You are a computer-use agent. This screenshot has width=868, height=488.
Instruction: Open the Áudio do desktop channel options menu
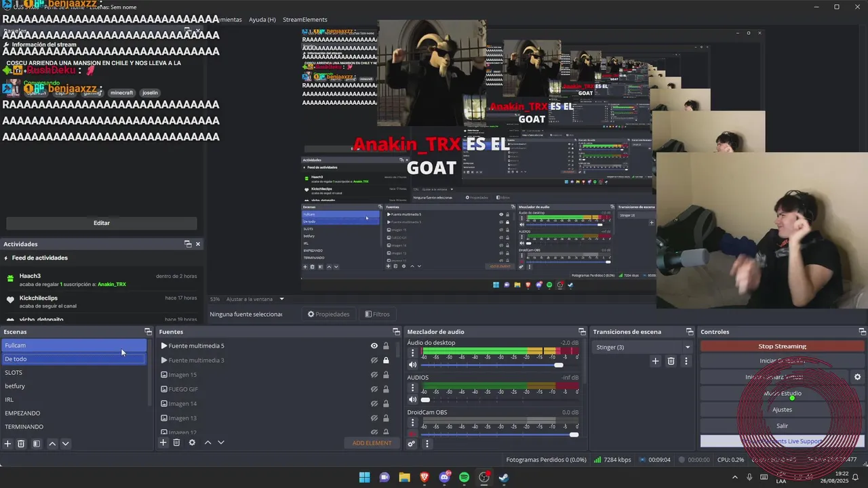[412, 353]
